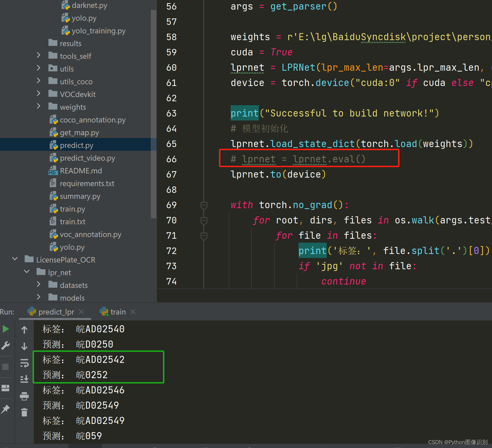Click the datasets folder icon
492x448 pixels.
point(53,285)
